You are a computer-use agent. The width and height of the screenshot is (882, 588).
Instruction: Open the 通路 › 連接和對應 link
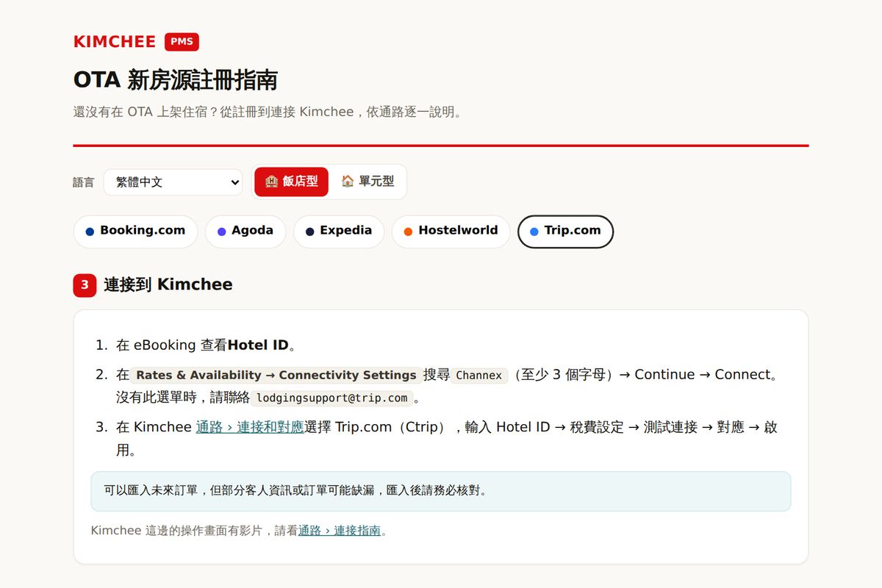coord(250,427)
